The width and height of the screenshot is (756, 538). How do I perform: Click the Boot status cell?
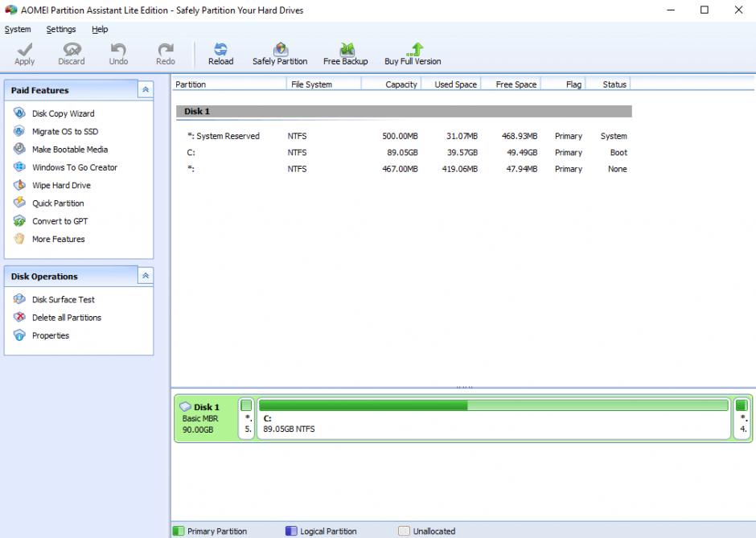point(618,152)
